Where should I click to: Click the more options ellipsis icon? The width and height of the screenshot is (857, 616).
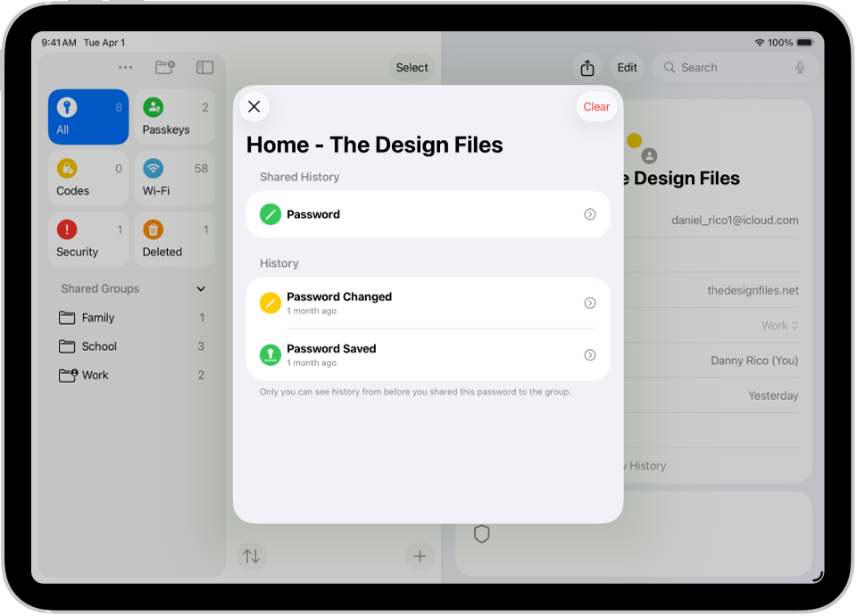(x=125, y=67)
